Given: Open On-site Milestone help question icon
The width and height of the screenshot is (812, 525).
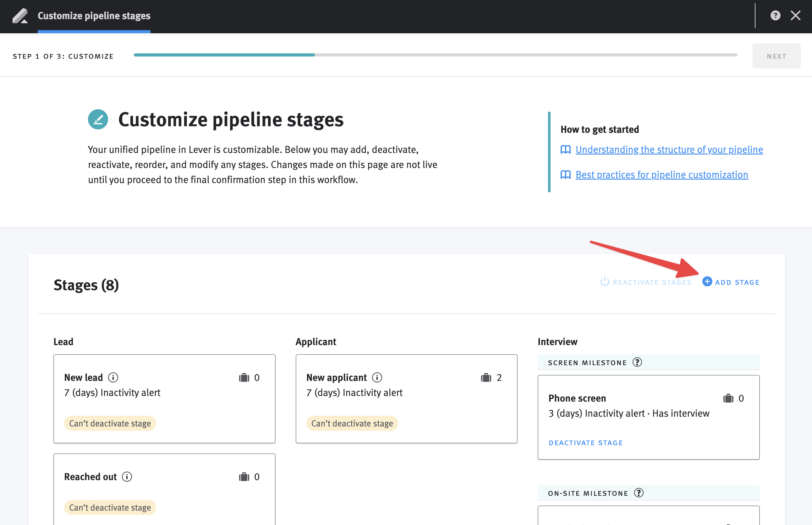Looking at the screenshot, I should (x=639, y=493).
